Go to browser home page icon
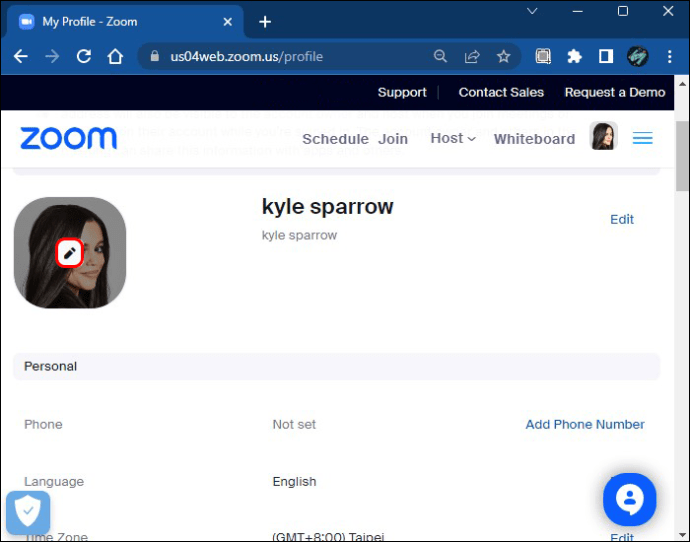 click(115, 56)
